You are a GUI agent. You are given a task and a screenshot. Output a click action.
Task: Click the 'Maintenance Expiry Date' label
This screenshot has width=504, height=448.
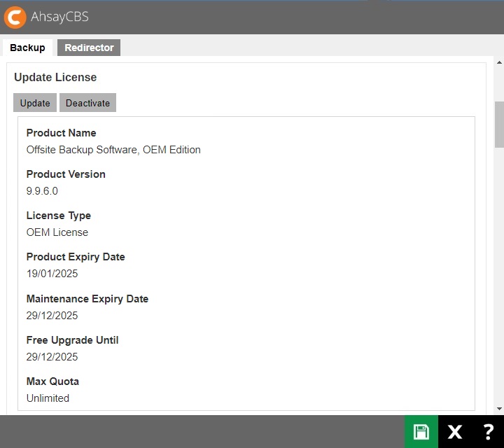pyautogui.click(x=87, y=299)
